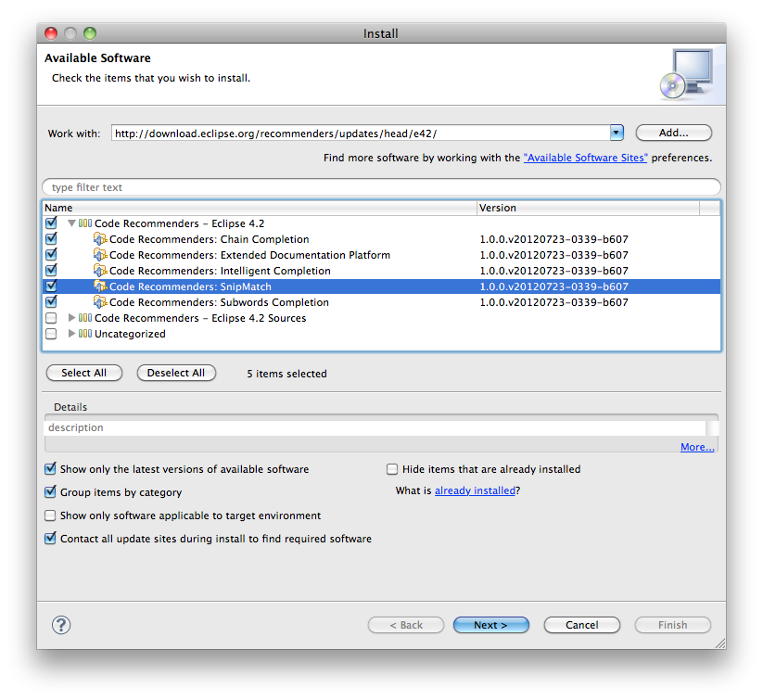The image size is (763, 700).
Task: Click the Subwords Completion version number cell
Action: pos(553,302)
